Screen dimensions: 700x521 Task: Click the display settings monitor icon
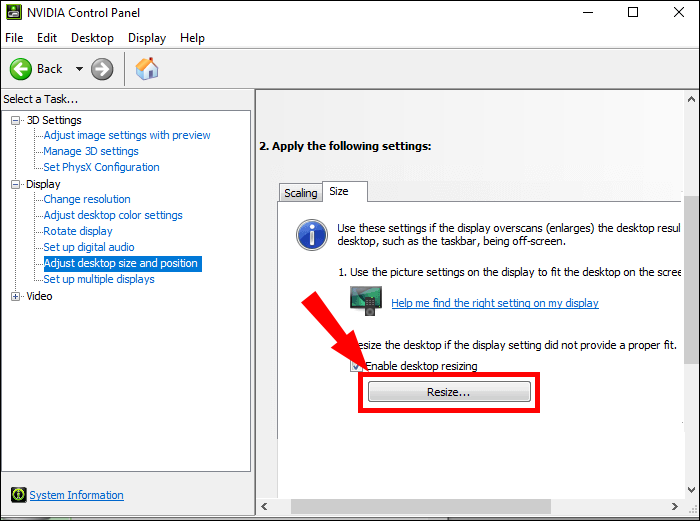tap(365, 299)
